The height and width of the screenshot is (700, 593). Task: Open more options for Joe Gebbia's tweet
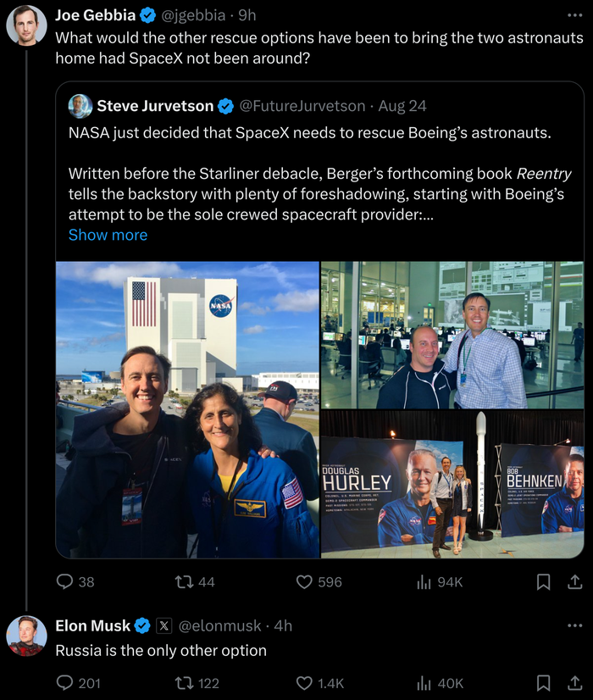pos(574,15)
